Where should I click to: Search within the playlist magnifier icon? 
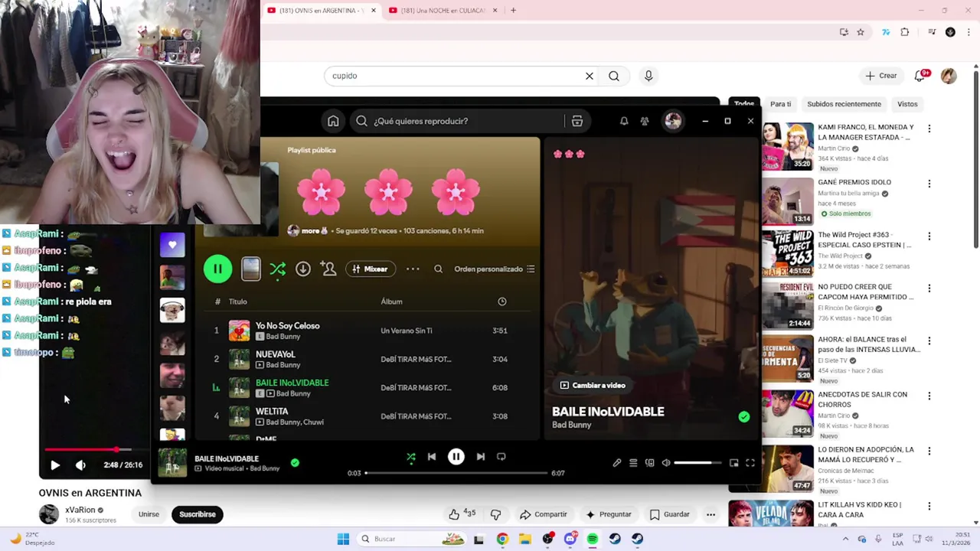[438, 269]
